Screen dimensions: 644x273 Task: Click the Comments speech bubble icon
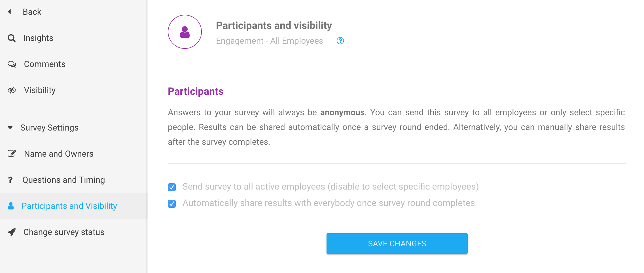(12, 64)
